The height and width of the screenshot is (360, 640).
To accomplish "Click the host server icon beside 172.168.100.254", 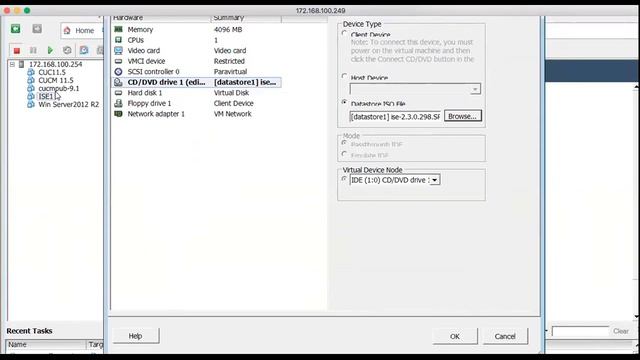I will pos(22,64).
